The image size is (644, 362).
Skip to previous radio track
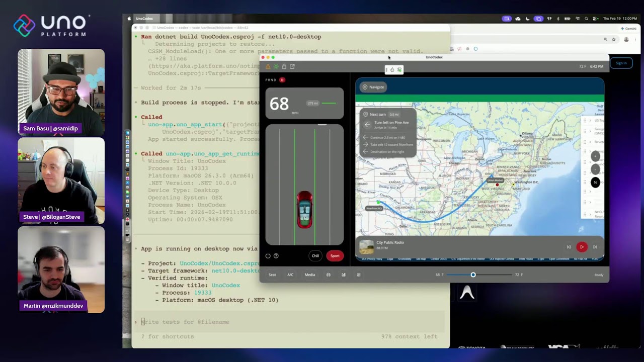point(569,247)
